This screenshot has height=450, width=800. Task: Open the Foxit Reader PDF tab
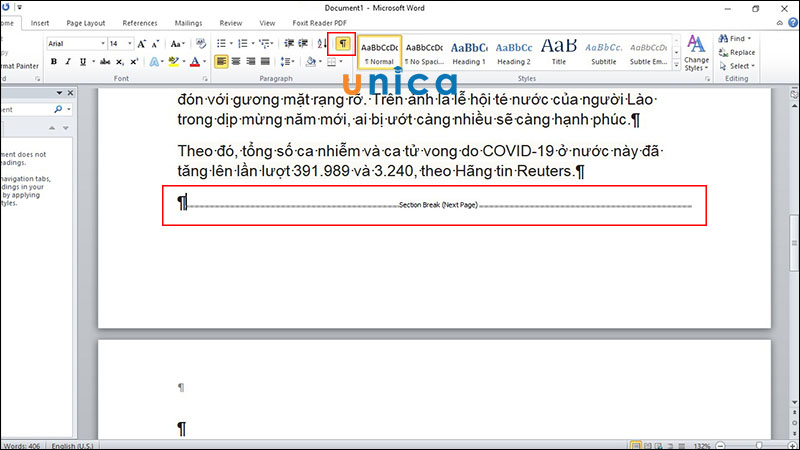319,23
